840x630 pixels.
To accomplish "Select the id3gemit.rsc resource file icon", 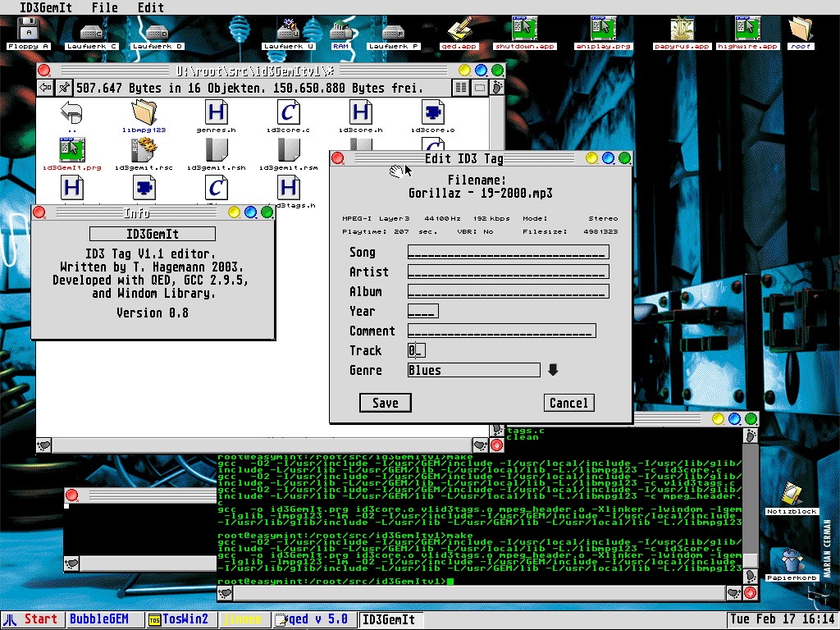I will pos(144,154).
